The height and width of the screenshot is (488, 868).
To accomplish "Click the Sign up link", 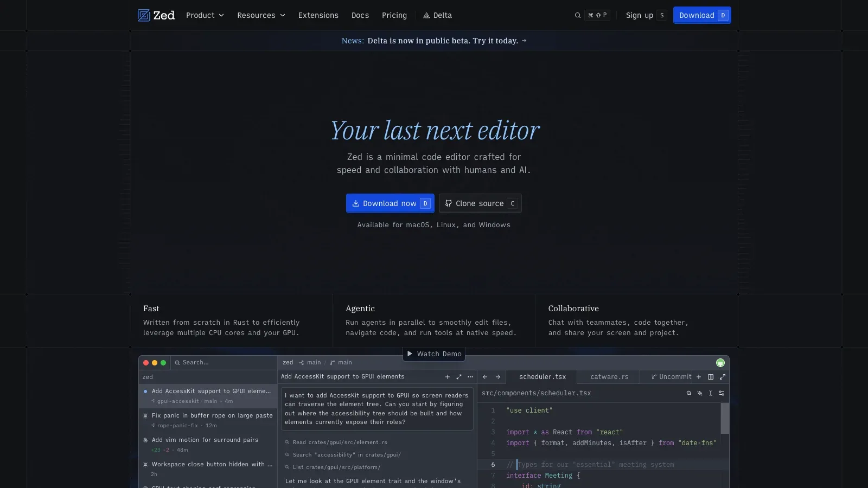I will pos(646,15).
